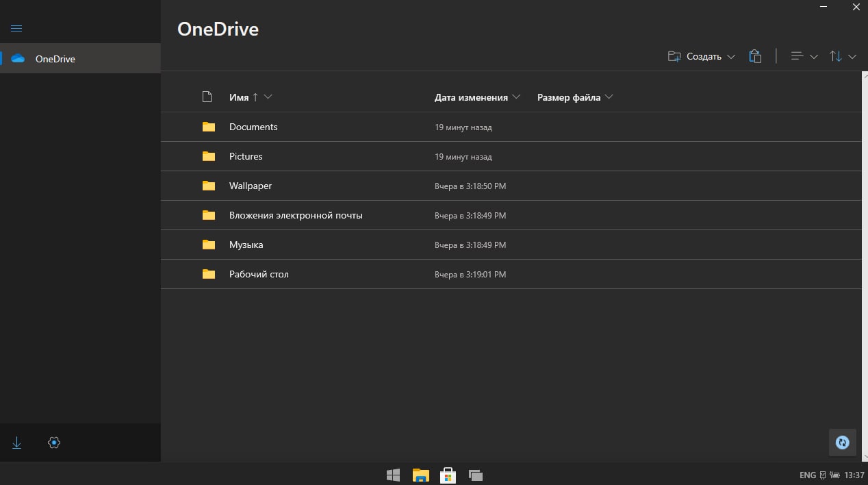The image size is (868, 485).
Task: Select the Музыка folder icon
Action: (209, 245)
